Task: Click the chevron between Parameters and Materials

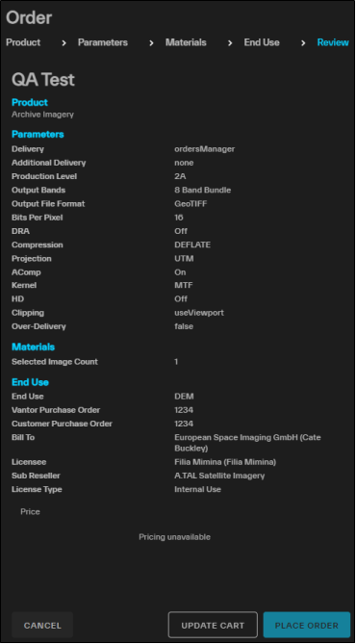Action: point(151,43)
